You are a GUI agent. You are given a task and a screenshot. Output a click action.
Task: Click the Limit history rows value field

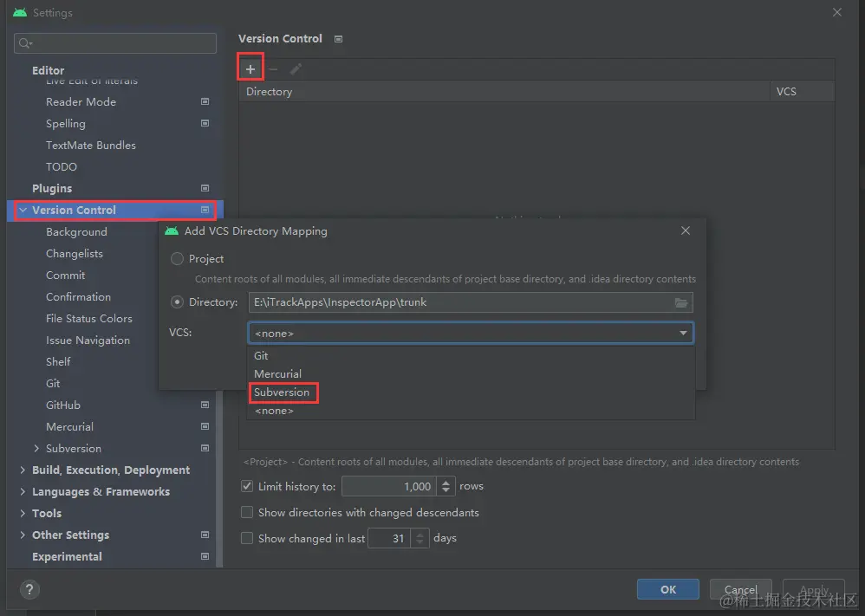point(389,486)
